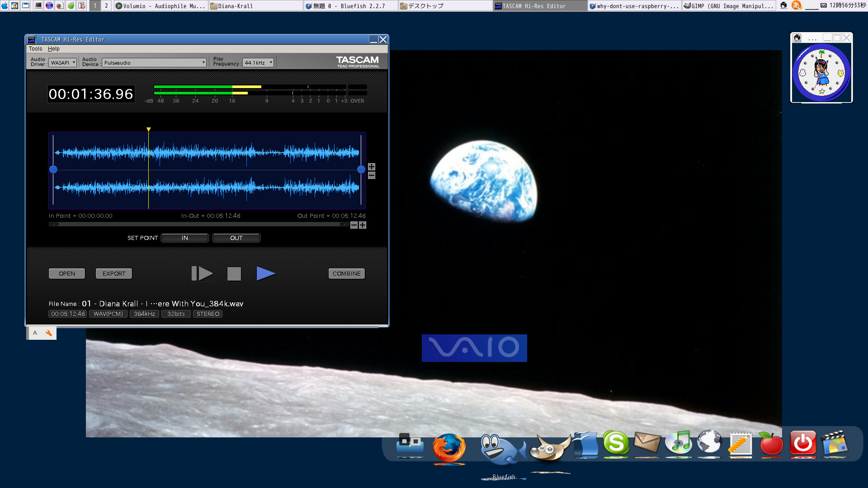The height and width of the screenshot is (488, 868).
Task: Click the Play button to start playback
Action: click(x=265, y=273)
